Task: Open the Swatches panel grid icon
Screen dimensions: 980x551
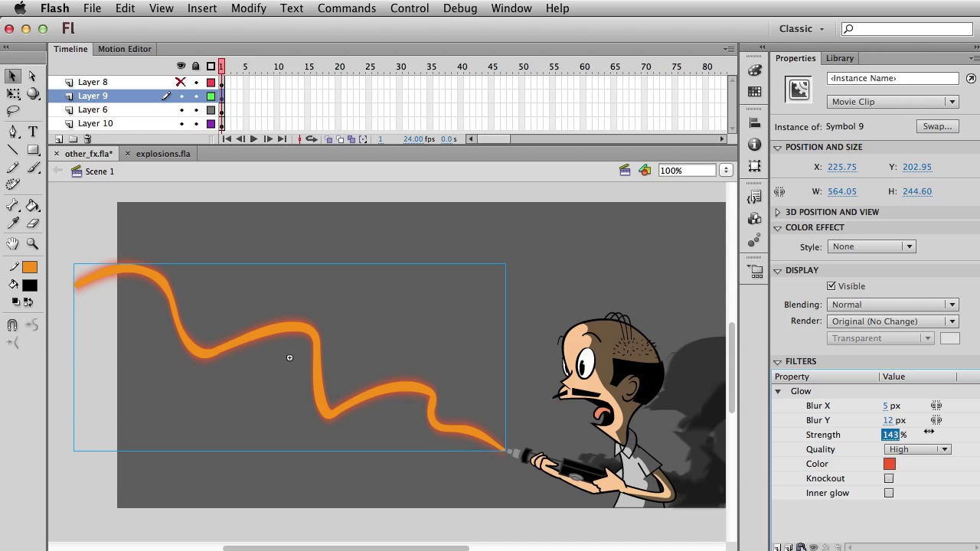Action: pos(755,91)
